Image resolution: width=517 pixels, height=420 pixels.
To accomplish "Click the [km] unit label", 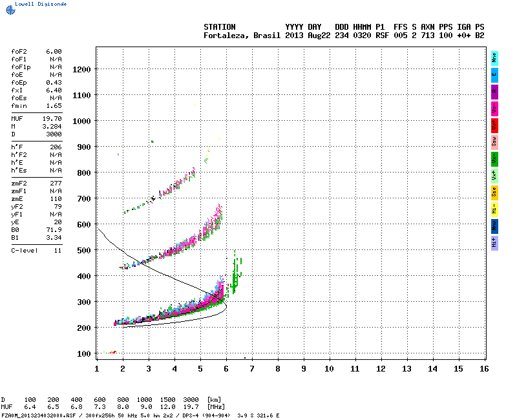I will click(x=214, y=400).
